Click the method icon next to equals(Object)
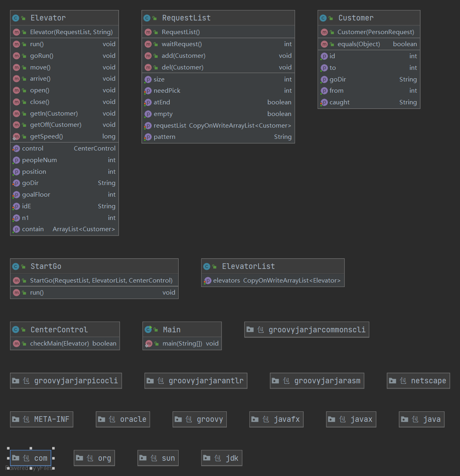This screenshot has height=476, width=460. tap(324, 44)
